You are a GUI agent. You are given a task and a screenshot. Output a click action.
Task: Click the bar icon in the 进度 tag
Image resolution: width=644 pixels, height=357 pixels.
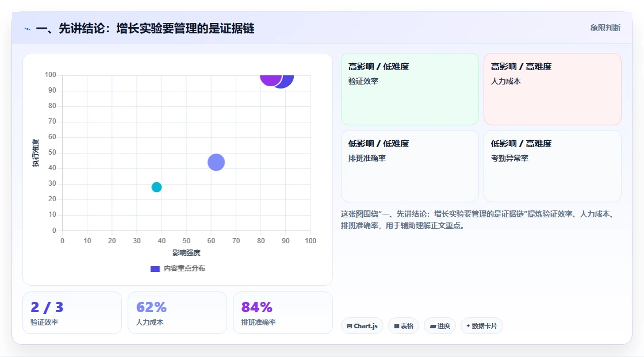pyautogui.click(x=433, y=327)
